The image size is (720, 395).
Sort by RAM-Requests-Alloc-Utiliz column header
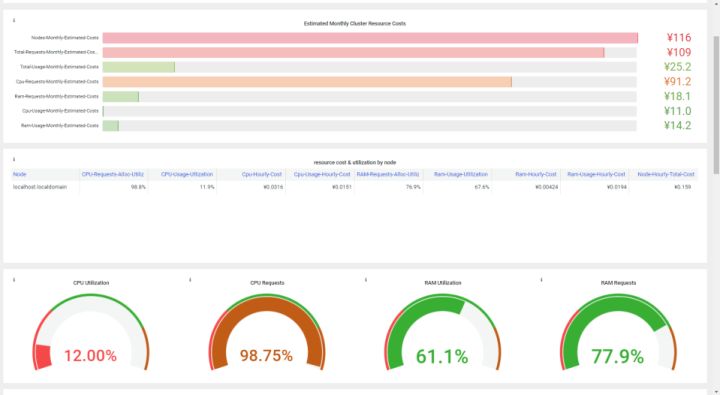[388, 175]
